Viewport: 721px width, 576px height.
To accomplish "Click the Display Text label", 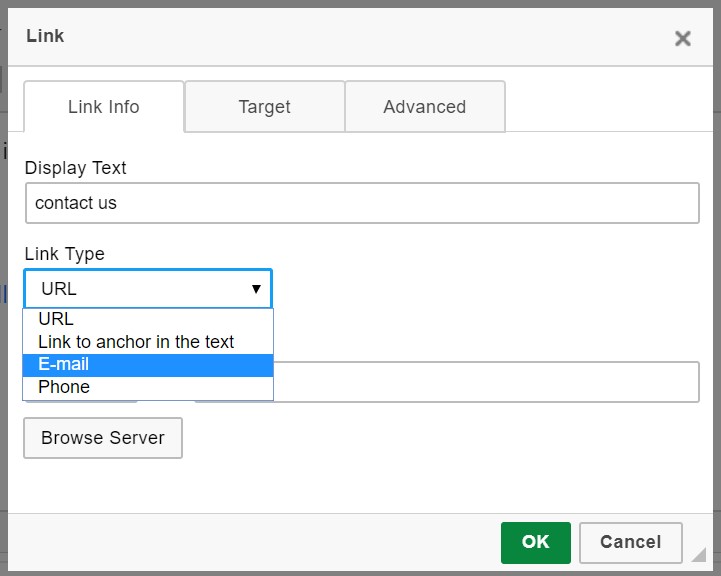I will coord(76,168).
